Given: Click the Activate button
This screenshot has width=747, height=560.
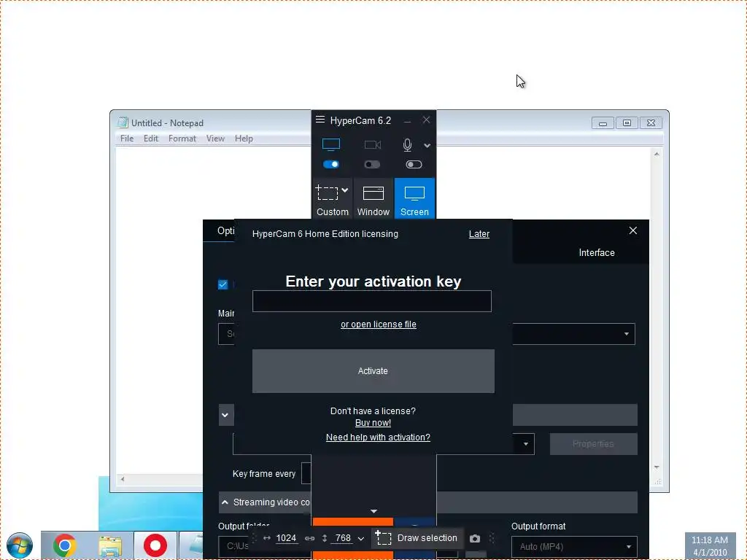Looking at the screenshot, I should [x=373, y=371].
